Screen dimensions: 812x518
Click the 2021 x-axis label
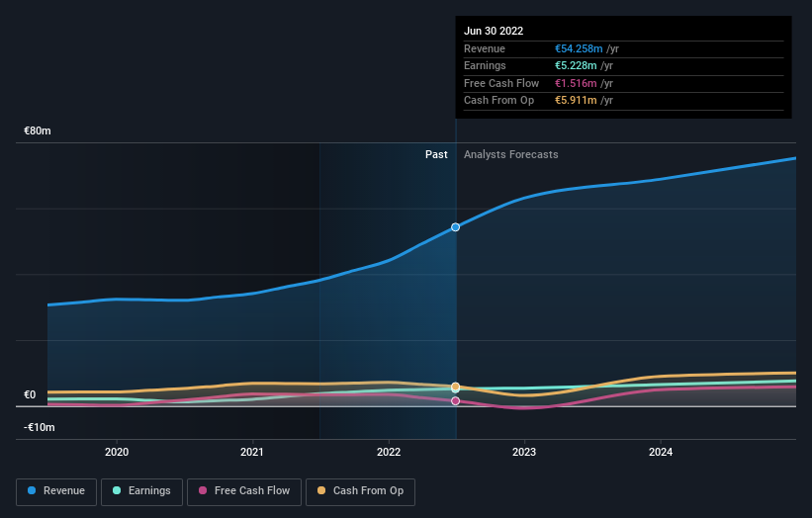point(252,452)
